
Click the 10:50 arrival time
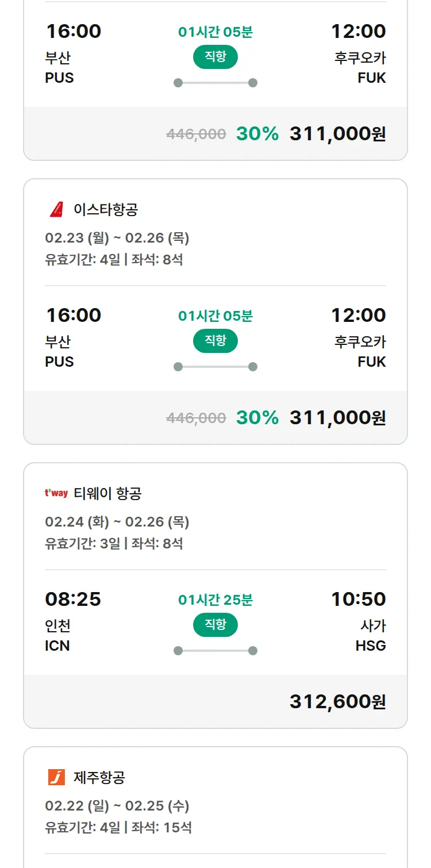pos(358,599)
